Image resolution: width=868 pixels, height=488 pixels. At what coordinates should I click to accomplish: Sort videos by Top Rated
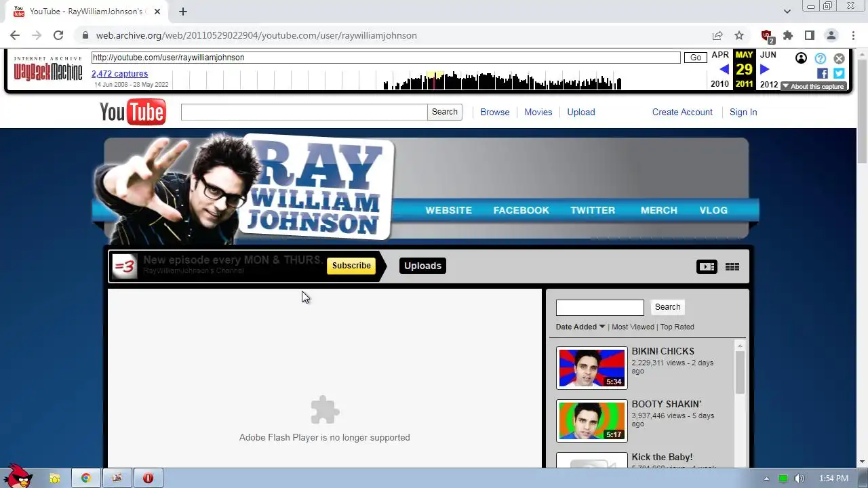[677, 327]
